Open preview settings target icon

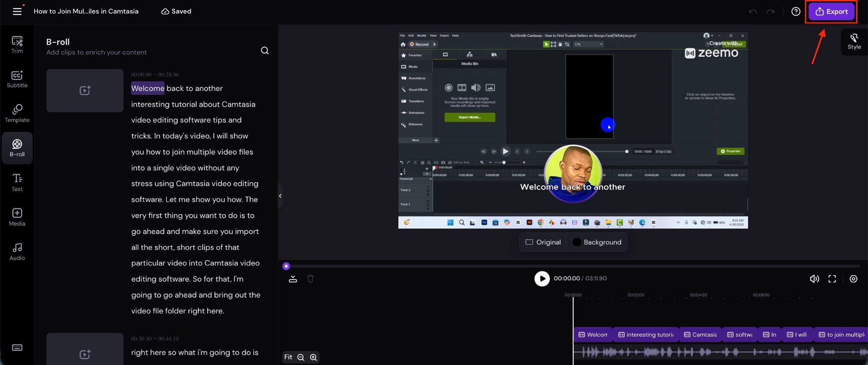854,279
